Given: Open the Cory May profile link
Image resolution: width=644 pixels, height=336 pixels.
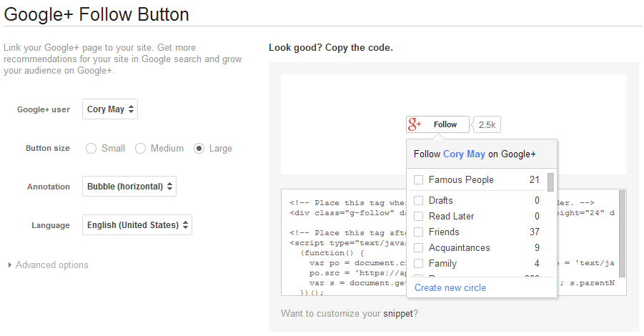Looking at the screenshot, I should (464, 154).
